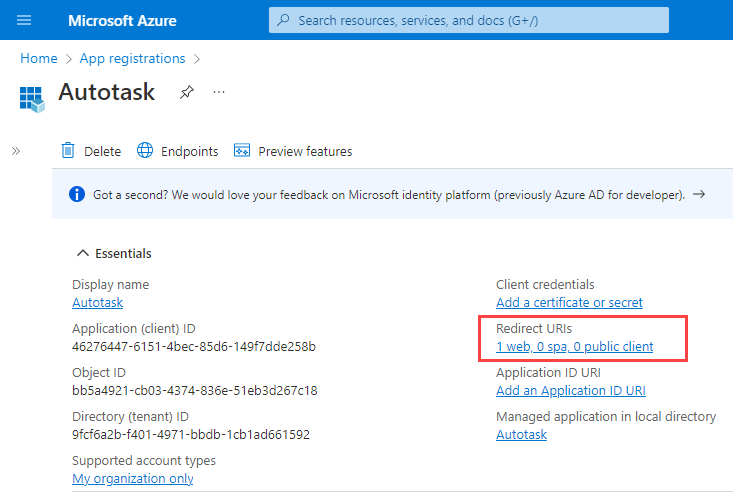The width and height of the screenshot is (733, 497).
Task: Open App registrations breadcrumb
Action: 132,58
